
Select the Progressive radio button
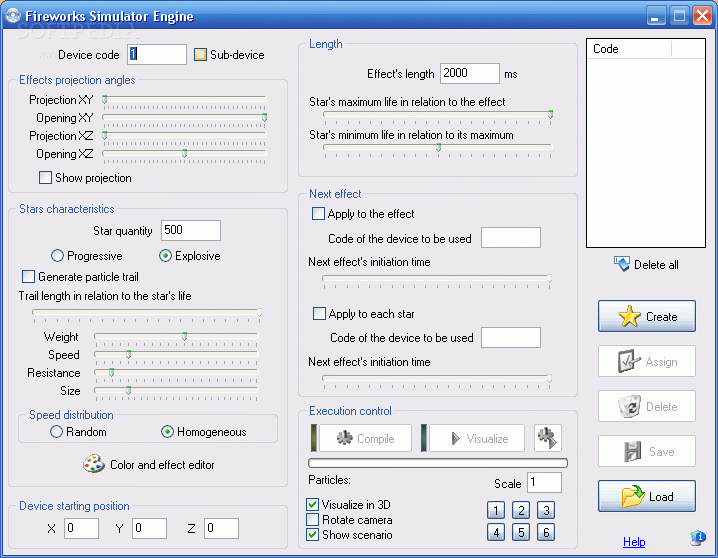(57, 255)
